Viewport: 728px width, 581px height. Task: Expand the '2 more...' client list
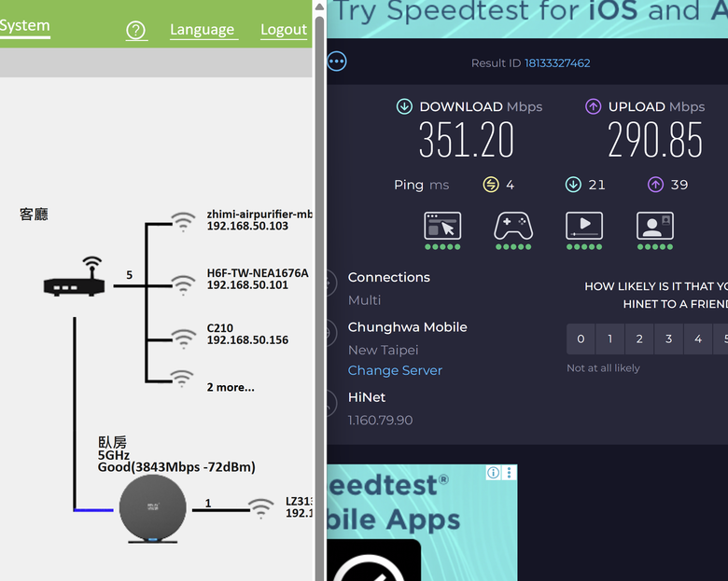[x=231, y=387]
